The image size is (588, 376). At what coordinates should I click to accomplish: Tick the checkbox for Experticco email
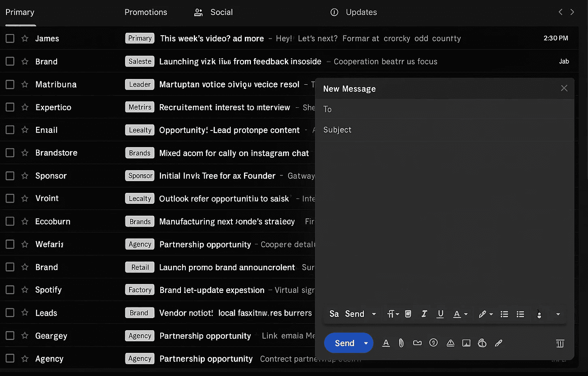(10, 107)
